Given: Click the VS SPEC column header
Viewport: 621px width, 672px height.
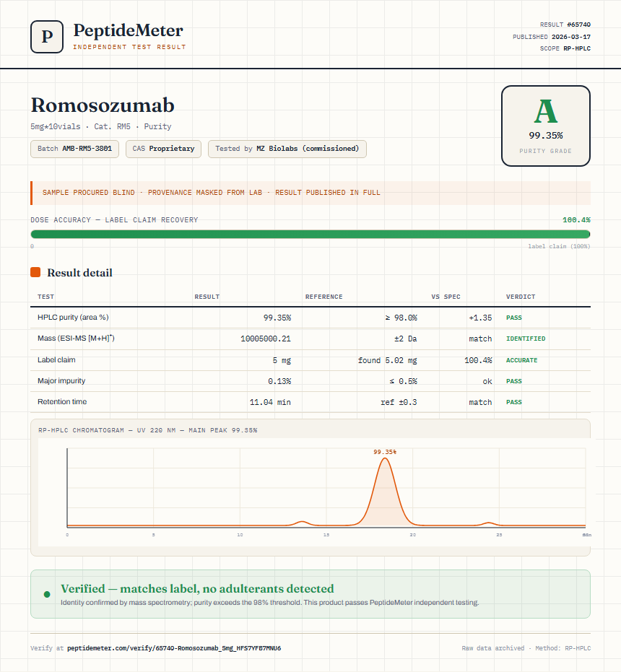Looking at the screenshot, I should pos(446,297).
